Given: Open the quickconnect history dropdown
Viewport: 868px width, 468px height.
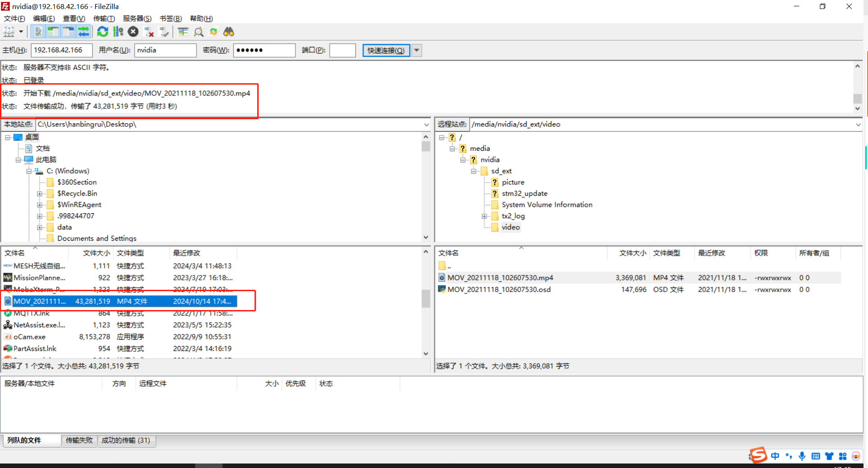Looking at the screenshot, I should (417, 50).
